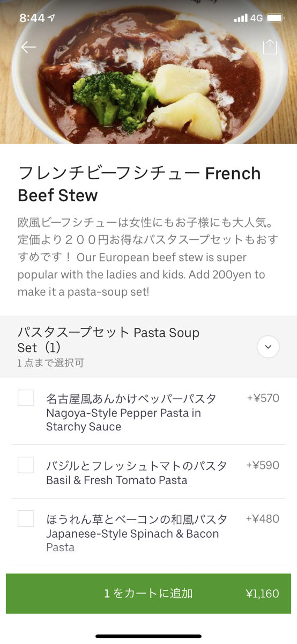Image resolution: width=297 pixels, height=644 pixels.
Task: Collapse the Pasta Soup Set section chevron
Action: click(268, 347)
